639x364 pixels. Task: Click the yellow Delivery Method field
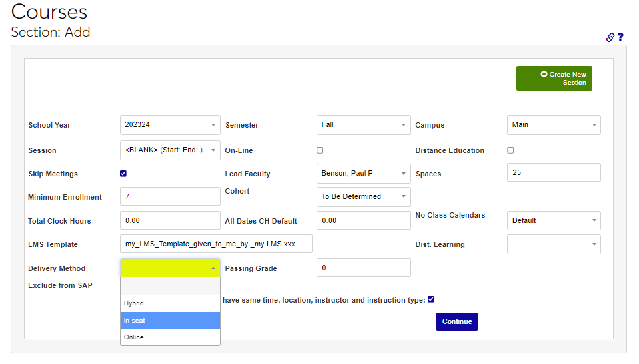coord(170,268)
